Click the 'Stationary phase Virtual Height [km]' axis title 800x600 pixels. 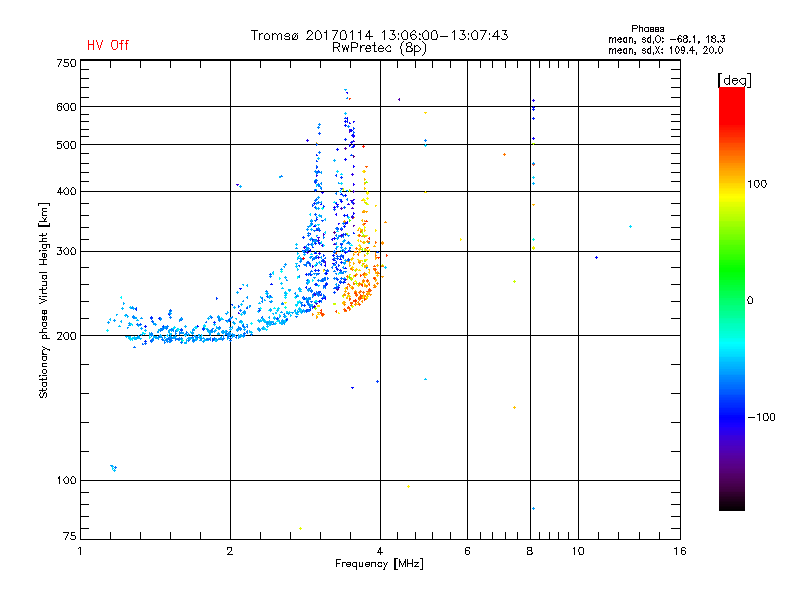(x=43, y=300)
